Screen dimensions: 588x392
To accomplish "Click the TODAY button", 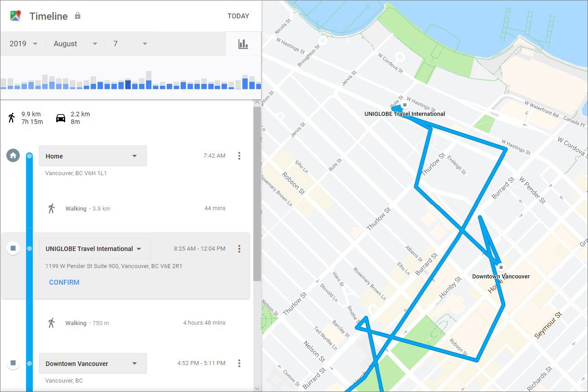I will coord(238,16).
